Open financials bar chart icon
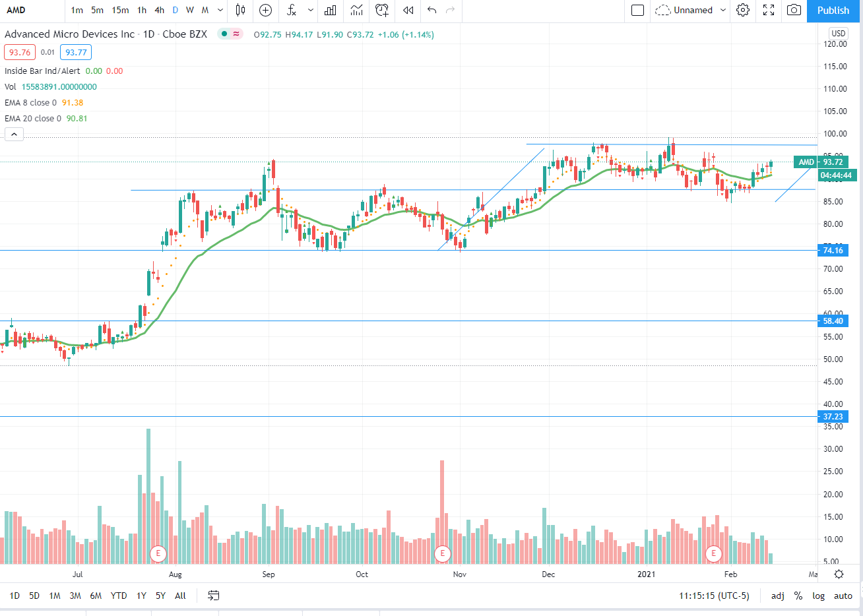Image resolution: width=863 pixels, height=616 pixels. tap(331, 10)
